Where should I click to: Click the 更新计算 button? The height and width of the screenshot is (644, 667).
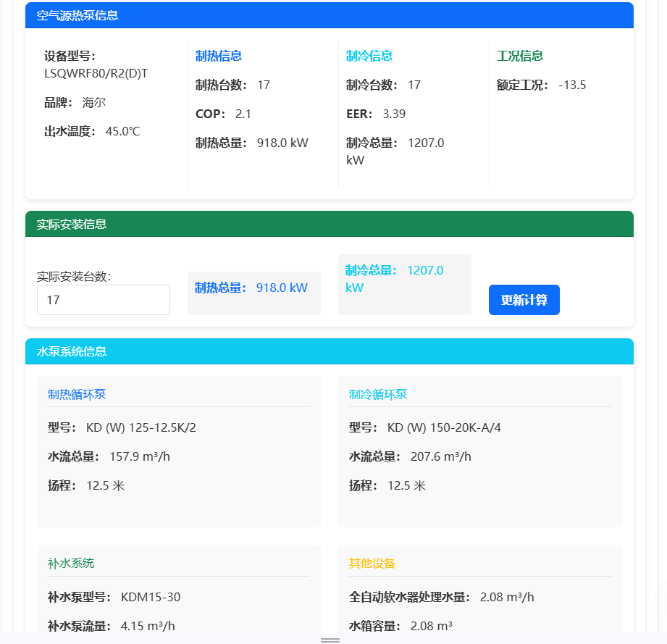tap(524, 300)
